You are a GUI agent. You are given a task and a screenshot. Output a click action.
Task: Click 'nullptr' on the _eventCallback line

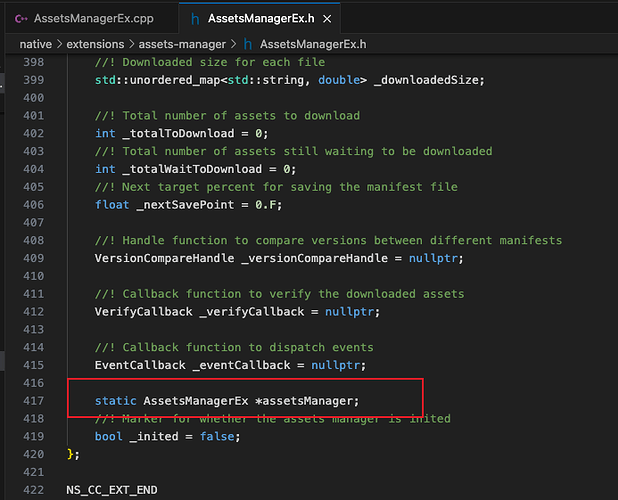[335, 365]
